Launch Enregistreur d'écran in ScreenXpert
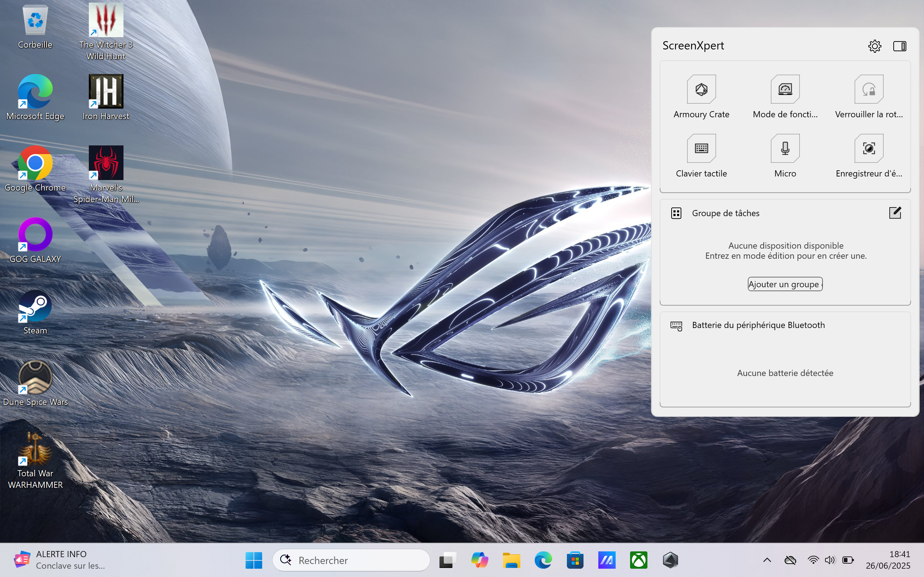This screenshot has width=924, height=577. point(869,148)
